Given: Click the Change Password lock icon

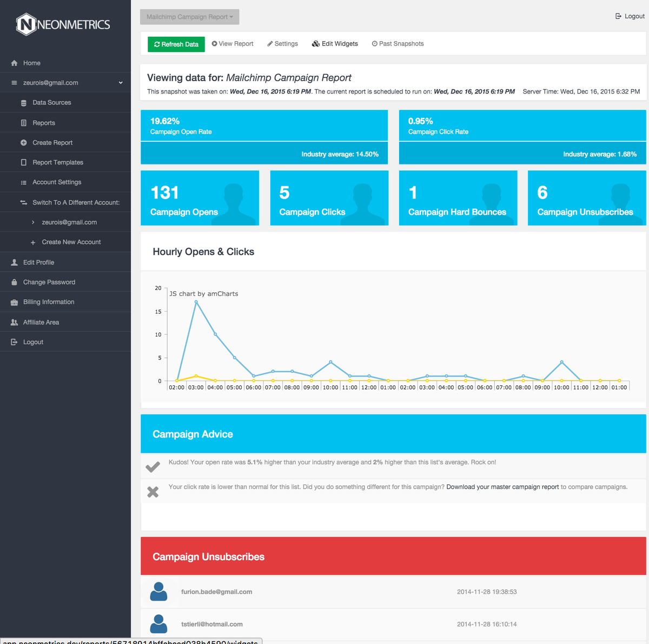Looking at the screenshot, I should (15, 282).
